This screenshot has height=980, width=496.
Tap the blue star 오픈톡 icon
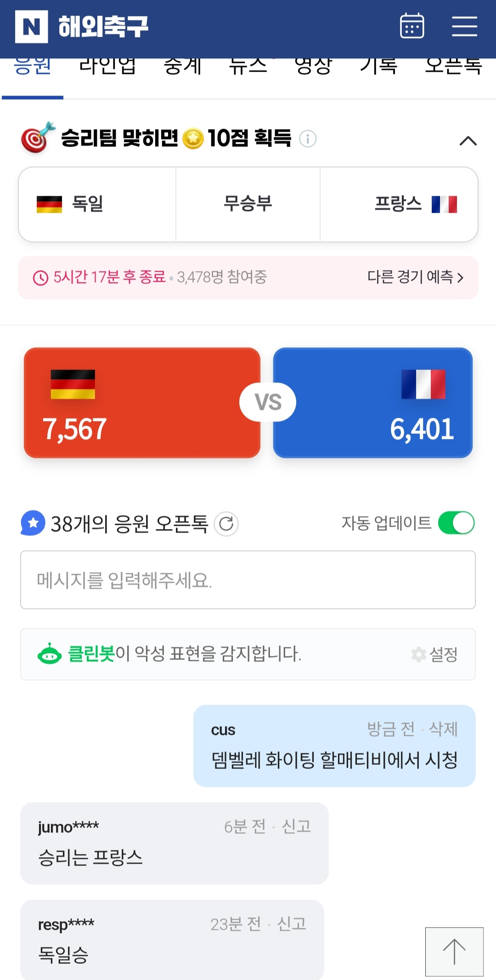tap(33, 523)
